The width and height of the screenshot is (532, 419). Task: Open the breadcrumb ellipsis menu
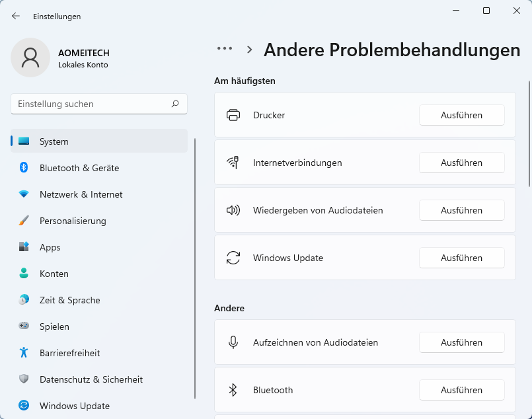point(225,49)
